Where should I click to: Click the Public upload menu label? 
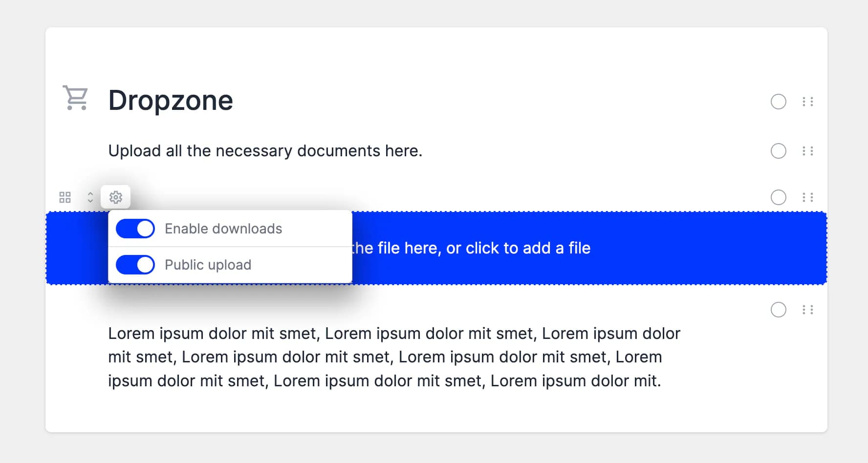coord(208,265)
